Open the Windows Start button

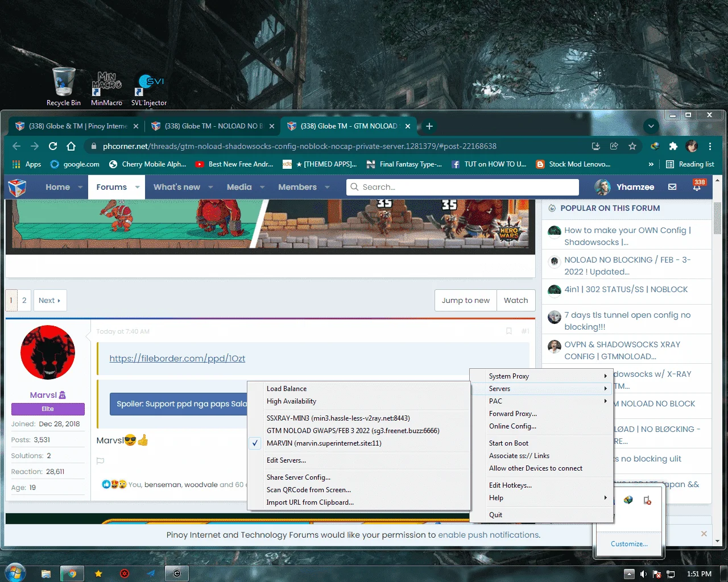coord(14,573)
